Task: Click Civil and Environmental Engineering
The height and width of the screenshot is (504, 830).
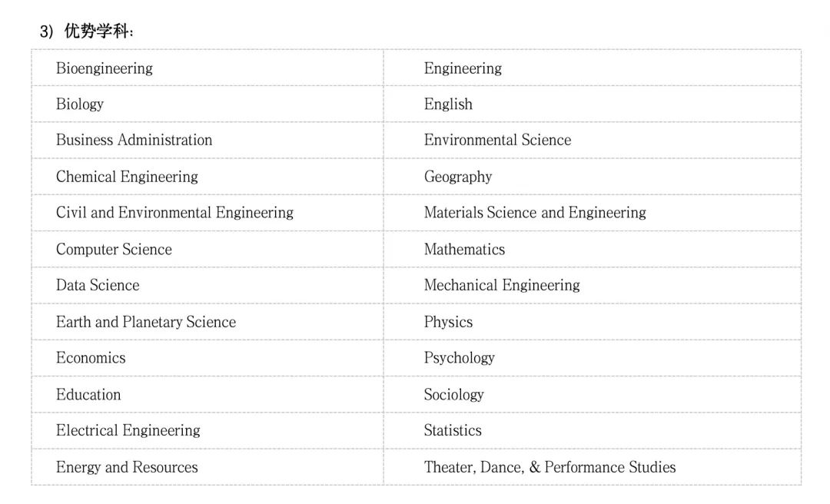Action: [x=174, y=213]
